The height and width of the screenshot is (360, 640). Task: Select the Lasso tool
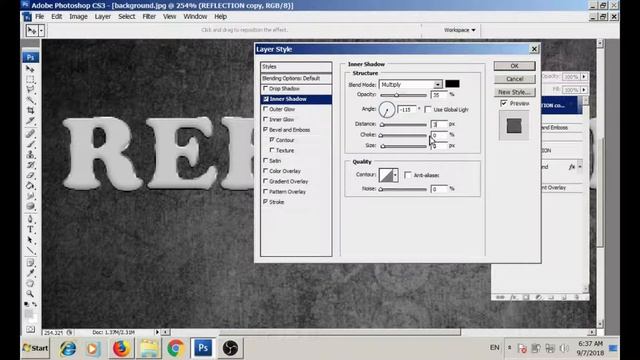[30, 89]
